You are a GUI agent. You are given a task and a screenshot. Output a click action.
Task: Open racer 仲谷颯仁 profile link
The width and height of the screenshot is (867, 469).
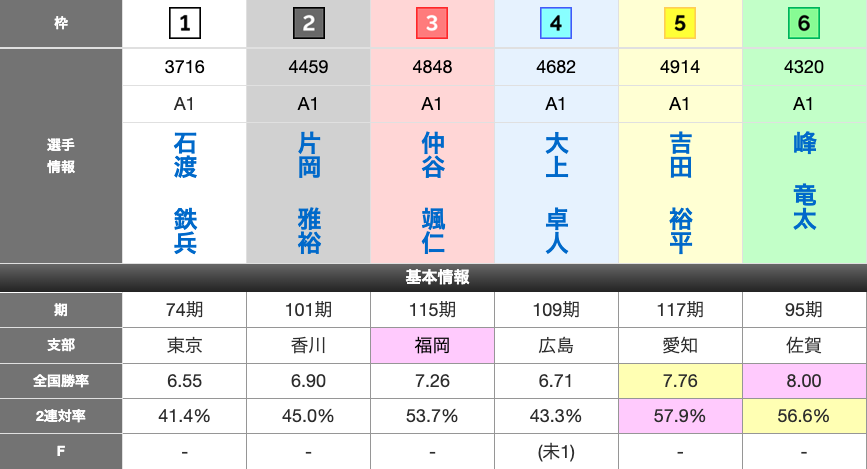tap(433, 193)
